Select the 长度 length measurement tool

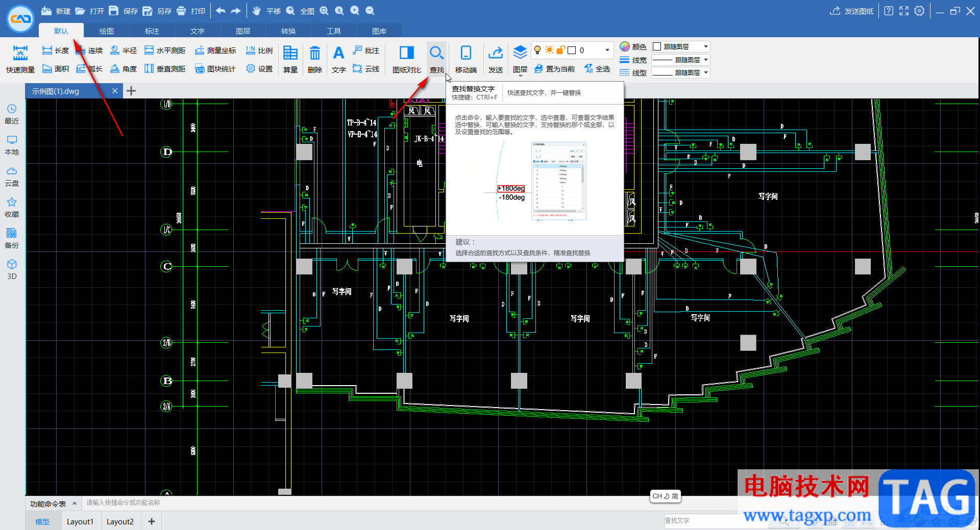coord(56,51)
